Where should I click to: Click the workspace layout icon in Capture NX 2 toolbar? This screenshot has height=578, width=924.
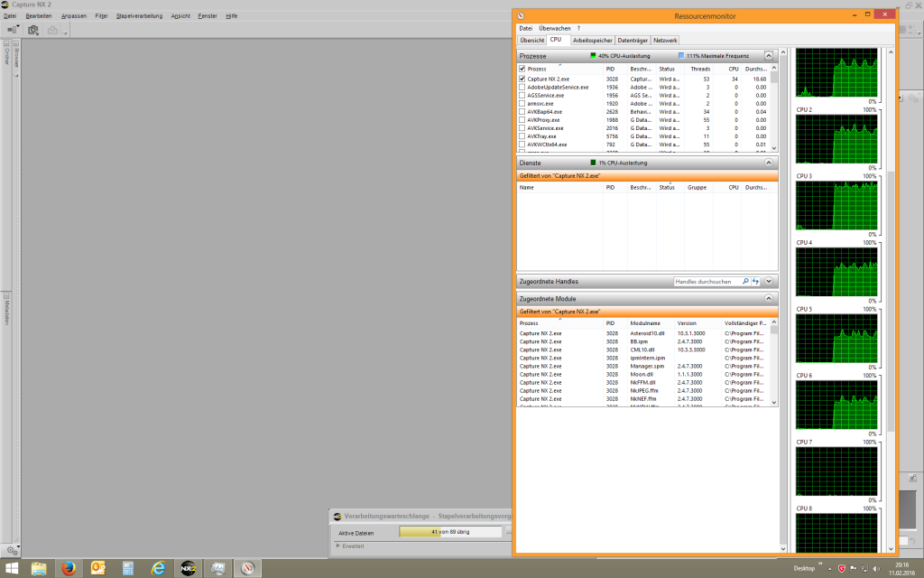coord(13,30)
